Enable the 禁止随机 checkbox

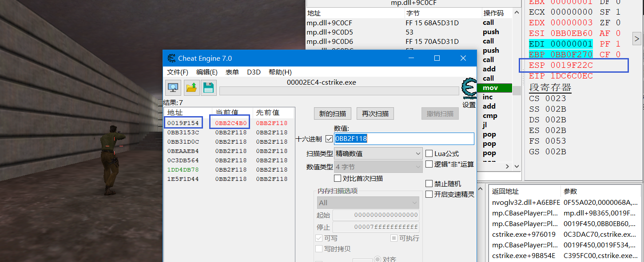(x=429, y=184)
